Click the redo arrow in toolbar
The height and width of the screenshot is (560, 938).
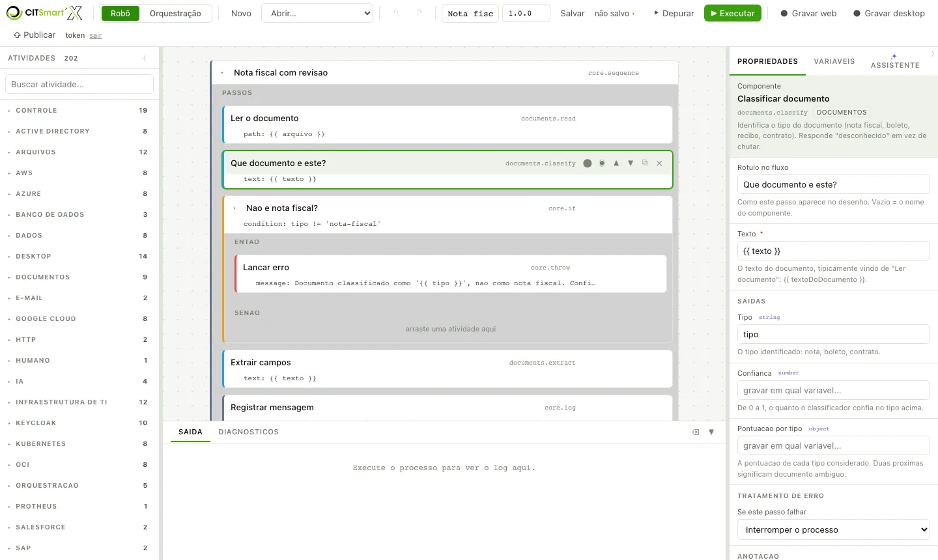(419, 13)
